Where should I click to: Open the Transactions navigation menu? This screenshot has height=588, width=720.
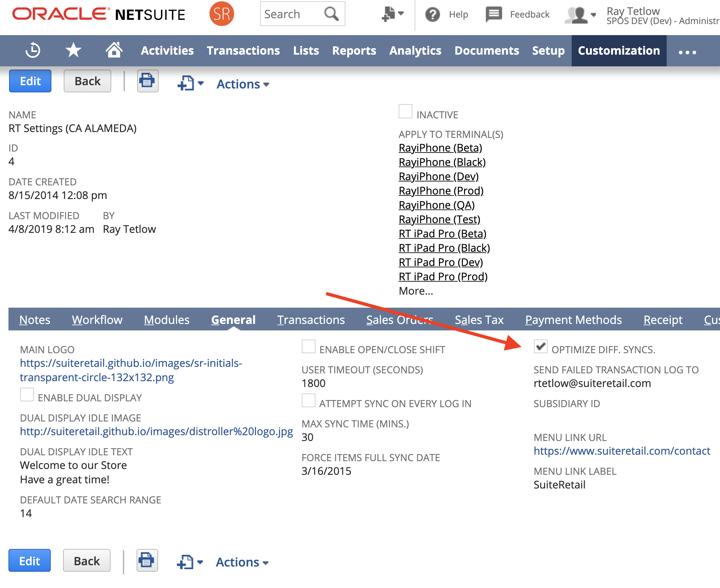[x=243, y=50]
